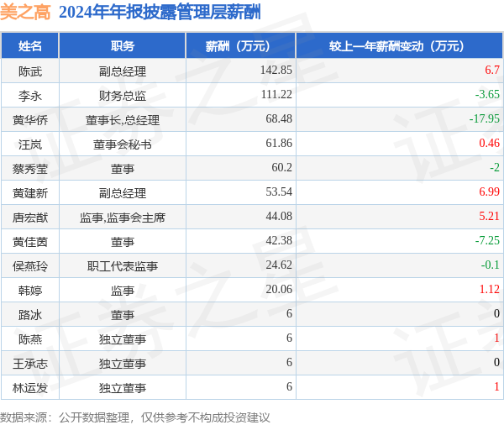This screenshot has width=504, height=425.
Task: Click the 薪酬（万元） column header
Action: pos(240,46)
